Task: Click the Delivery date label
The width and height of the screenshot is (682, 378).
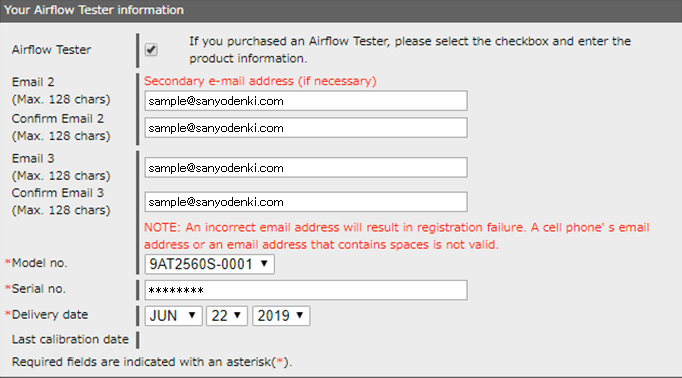Action: 50,314
